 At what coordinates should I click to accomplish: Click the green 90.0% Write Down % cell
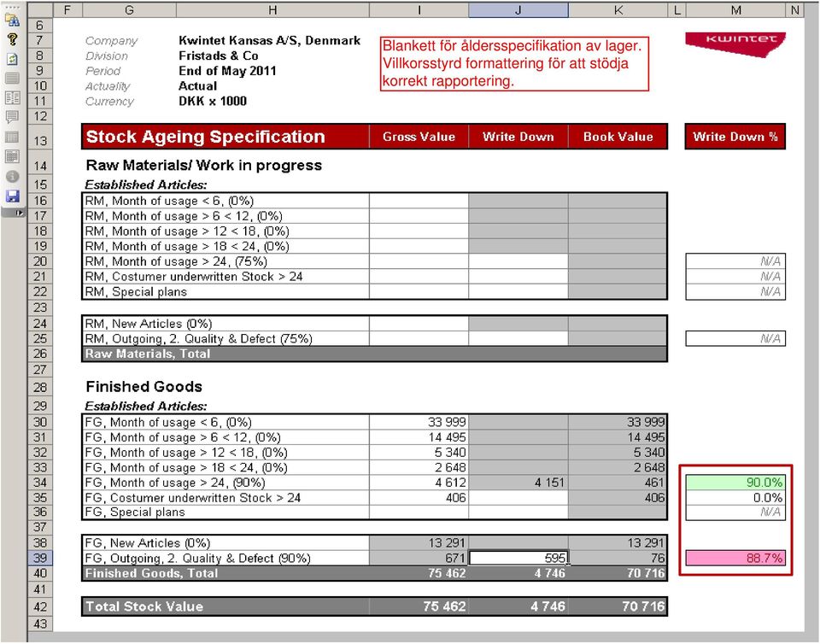[x=735, y=483]
